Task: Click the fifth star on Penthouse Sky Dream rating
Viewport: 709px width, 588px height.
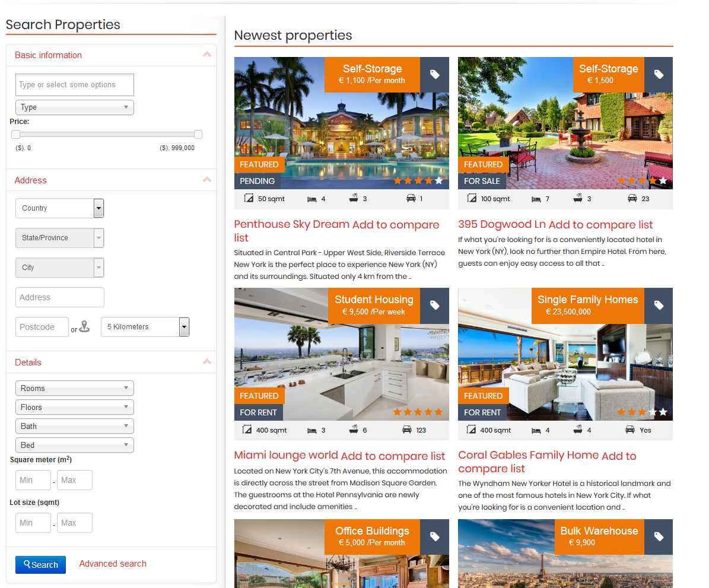Action: [x=438, y=181]
